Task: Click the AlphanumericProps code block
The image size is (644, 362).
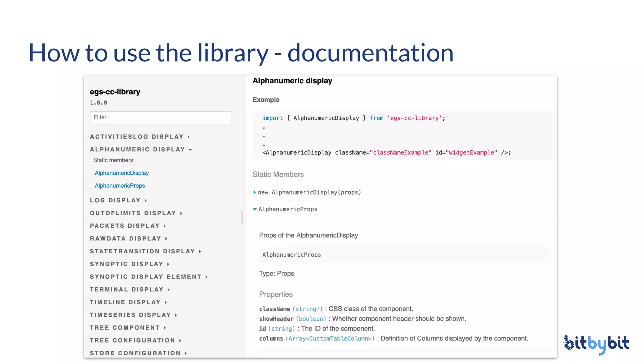Action: tap(405, 255)
